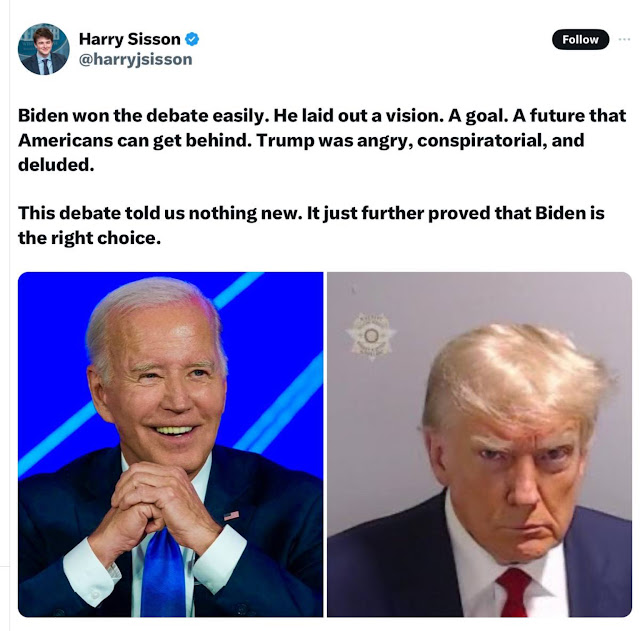Click the red tie in right image

tap(514, 592)
